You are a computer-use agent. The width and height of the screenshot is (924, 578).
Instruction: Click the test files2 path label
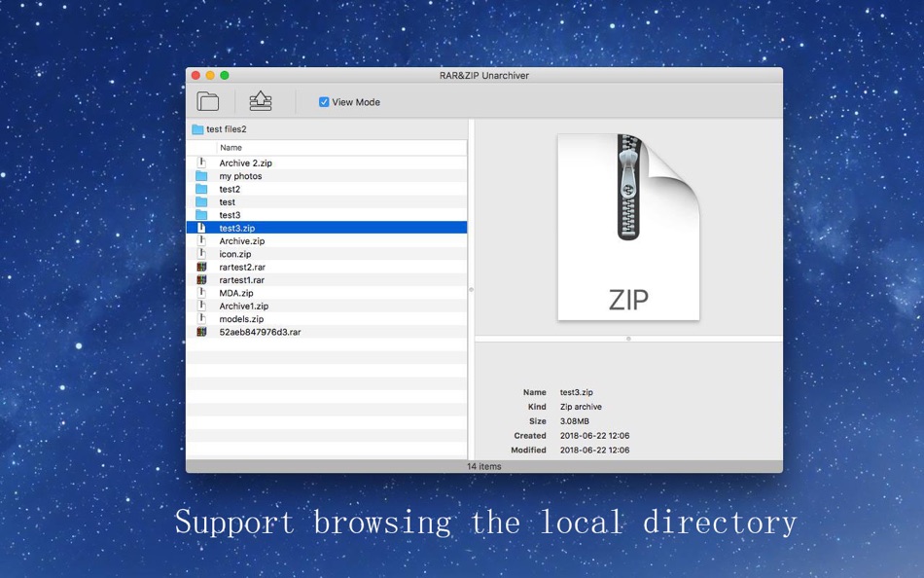click(x=227, y=129)
